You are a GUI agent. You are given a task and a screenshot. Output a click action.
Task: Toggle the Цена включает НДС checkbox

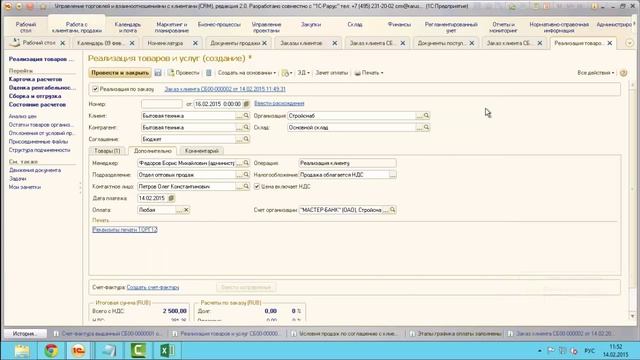coord(257,187)
